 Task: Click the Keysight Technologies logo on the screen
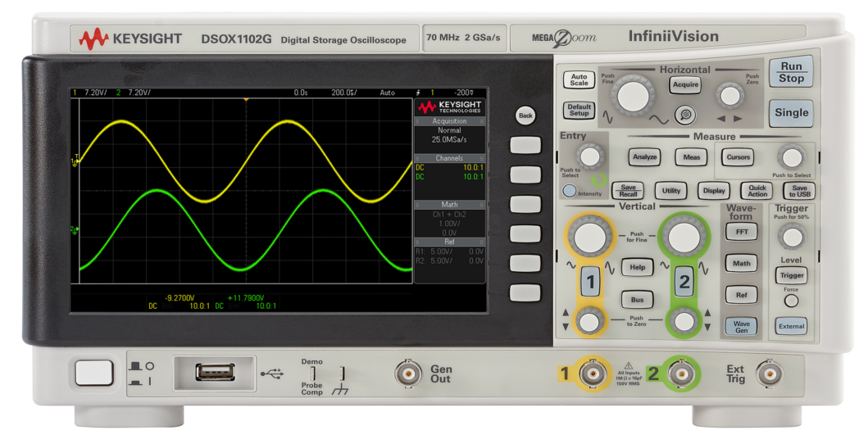449,106
